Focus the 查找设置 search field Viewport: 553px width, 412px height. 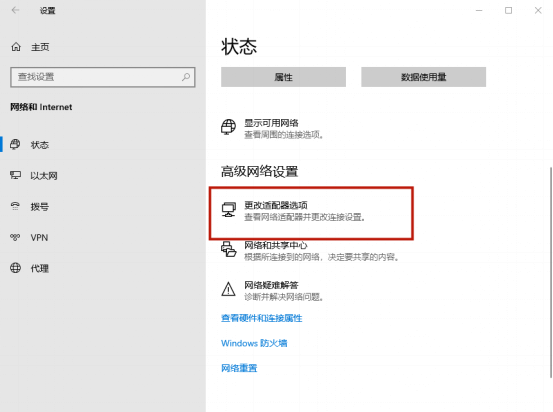point(103,77)
